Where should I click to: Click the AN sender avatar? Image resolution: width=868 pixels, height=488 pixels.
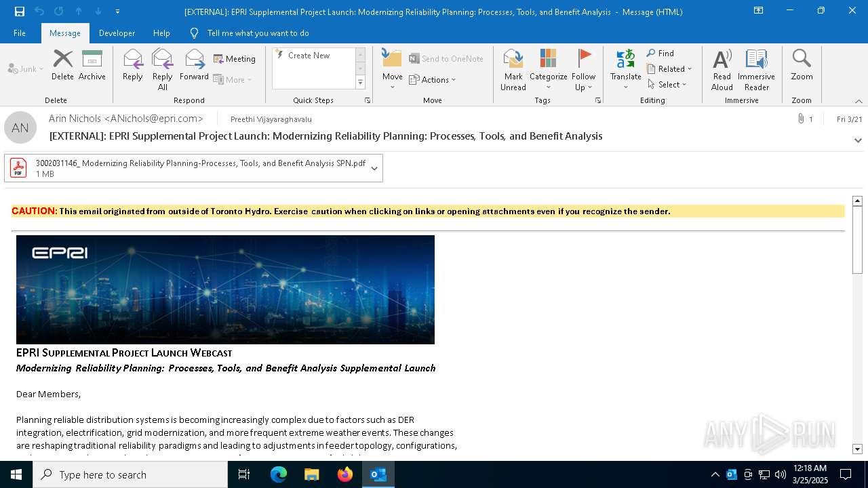click(20, 127)
